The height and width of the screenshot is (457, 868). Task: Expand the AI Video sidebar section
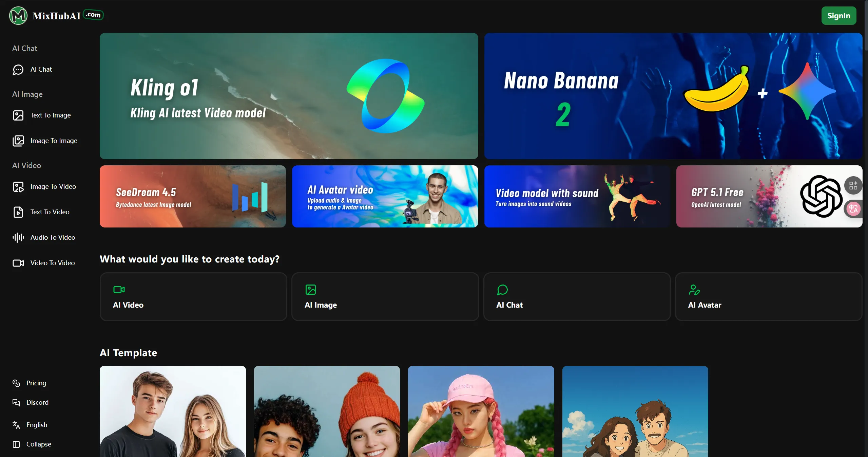coord(26,165)
